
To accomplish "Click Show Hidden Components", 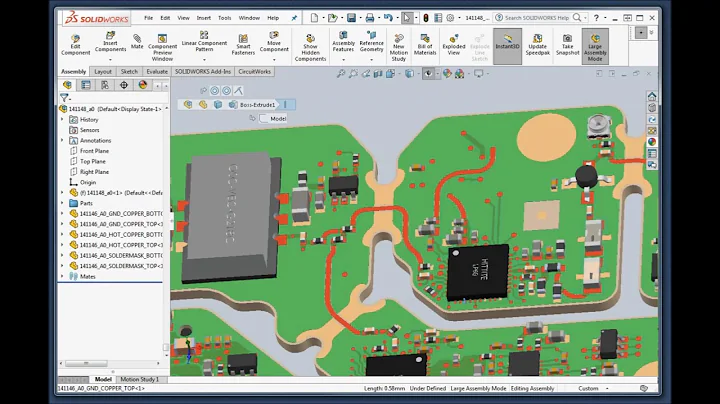I will pyautogui.click(x=310, y=47).
